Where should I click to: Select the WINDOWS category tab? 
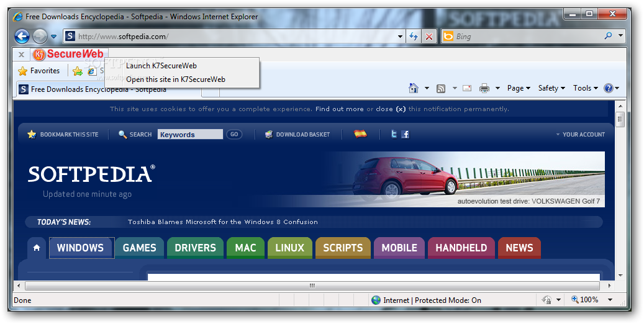[82, 248]
